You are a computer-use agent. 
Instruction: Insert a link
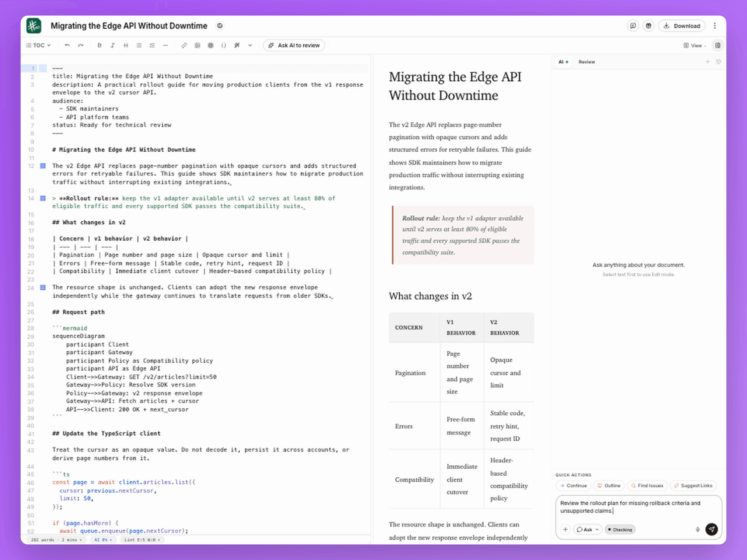click(184, 45)
